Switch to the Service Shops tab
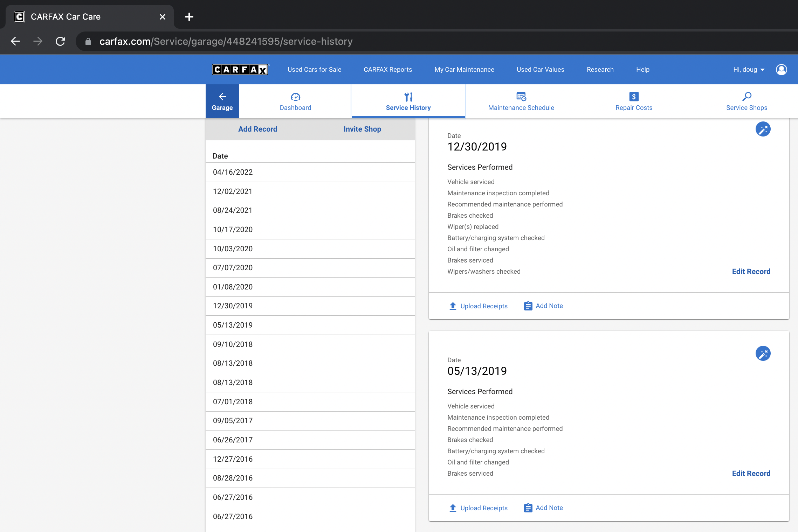Screen dimensions: 798x532 (747, 101)
